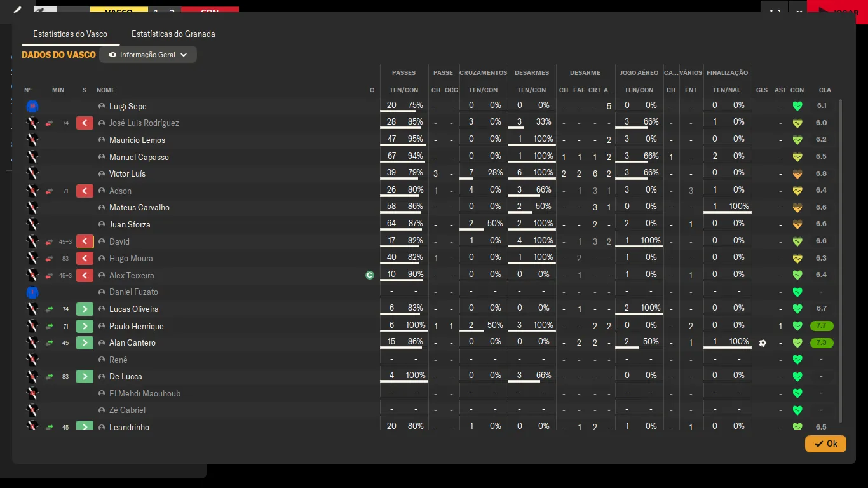
Task: Open El Mehdi Maouhoub's player profile
Action: (x=145, y=393)
